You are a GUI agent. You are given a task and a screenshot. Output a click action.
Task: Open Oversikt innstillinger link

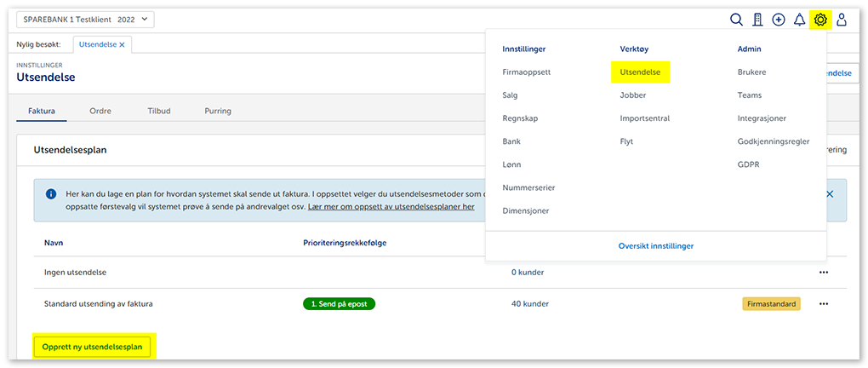click(655, 245)
